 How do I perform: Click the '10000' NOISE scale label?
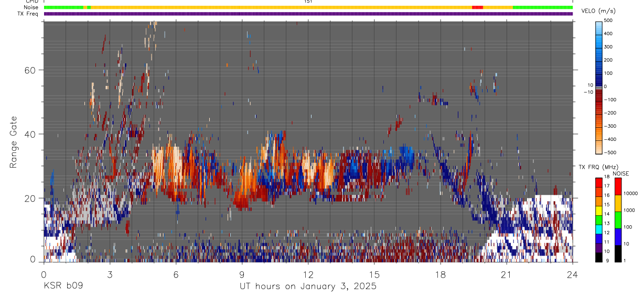click(632, 193)
